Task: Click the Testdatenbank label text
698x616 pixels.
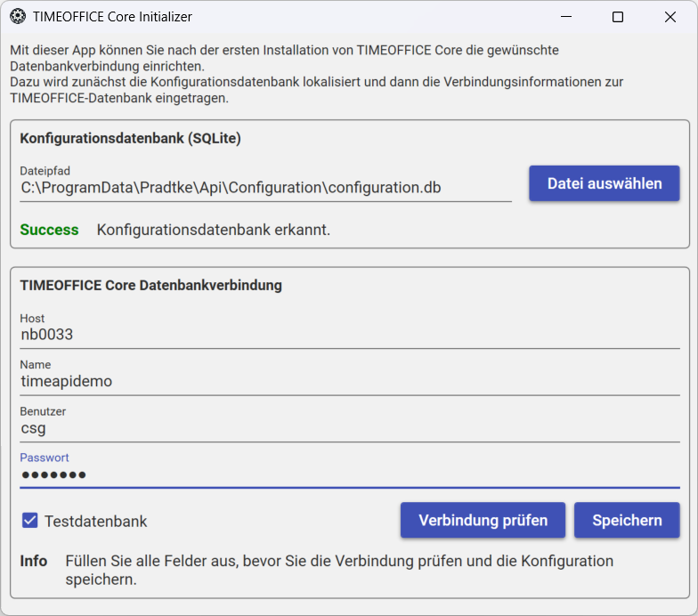Action: (96, 522)
